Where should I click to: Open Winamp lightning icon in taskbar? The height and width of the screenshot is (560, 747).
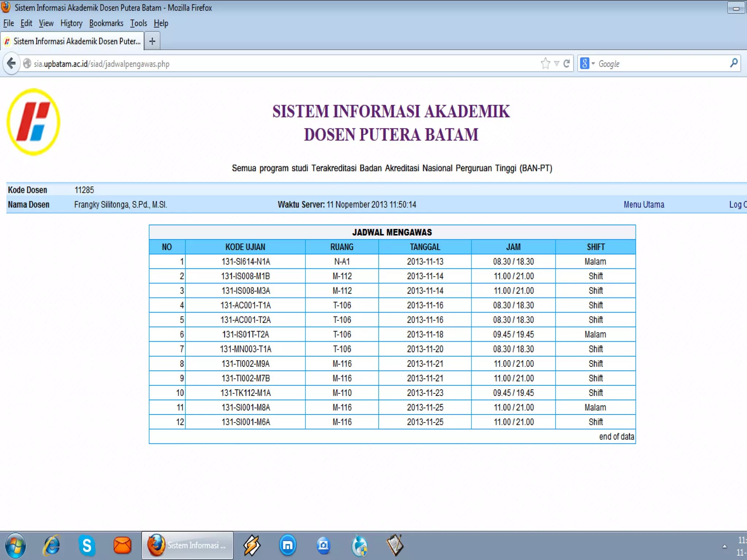point(252,545)
